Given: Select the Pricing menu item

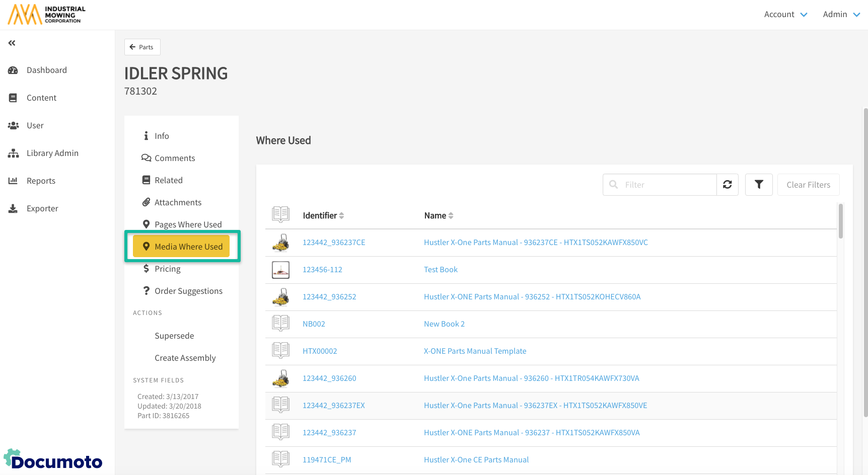Looking at the screenshot, I should pos(167,269).
